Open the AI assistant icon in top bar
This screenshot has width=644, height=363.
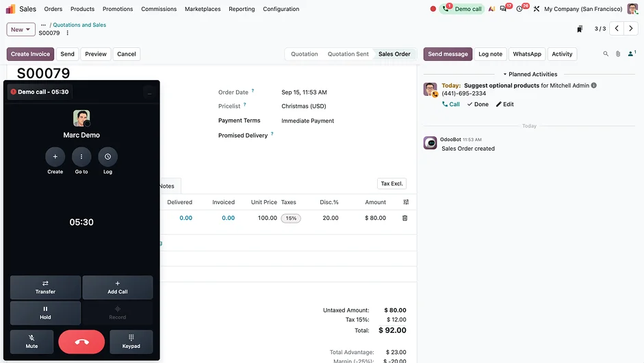click(x=491, y=9)
